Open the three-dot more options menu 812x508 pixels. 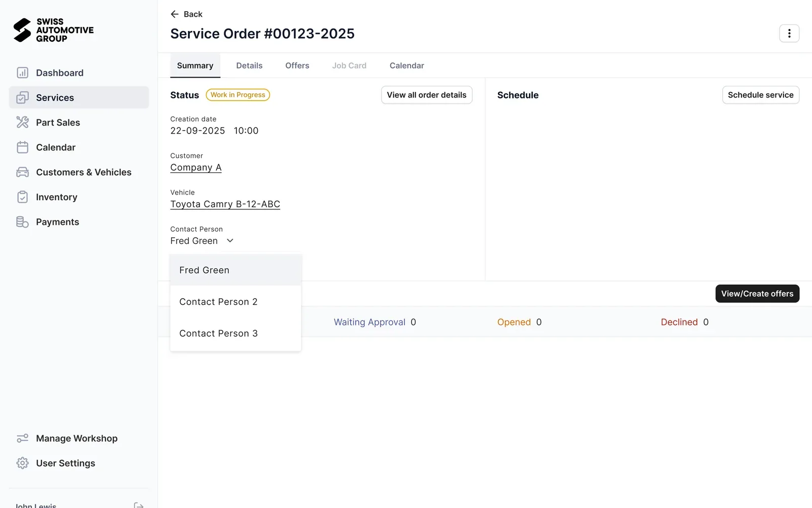(x=789, y=34)
